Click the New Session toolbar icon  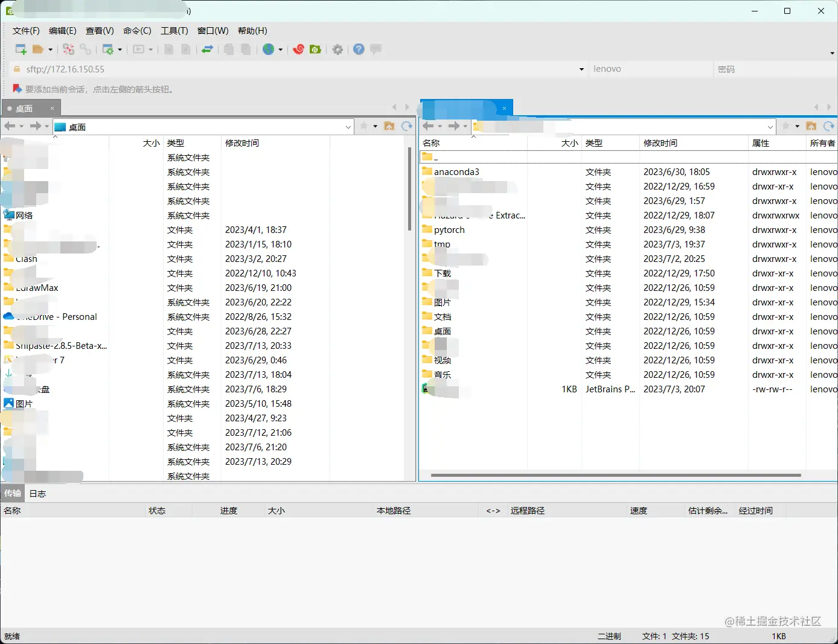point(21,49)
